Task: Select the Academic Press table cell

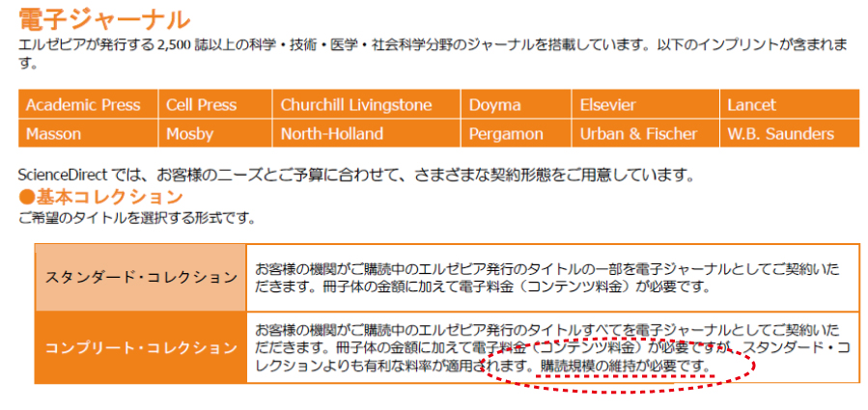Action: pyautogui.click(x=89, y=104)
